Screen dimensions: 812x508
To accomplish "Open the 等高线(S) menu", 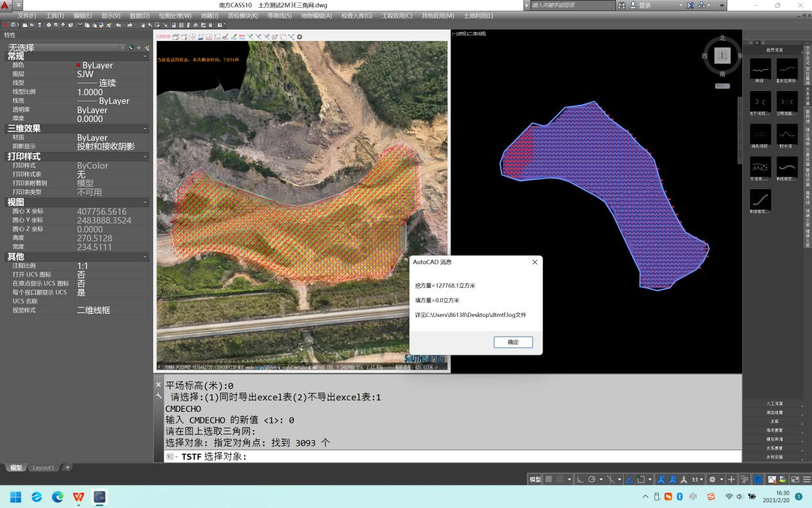I will click(x=279, y=15).
